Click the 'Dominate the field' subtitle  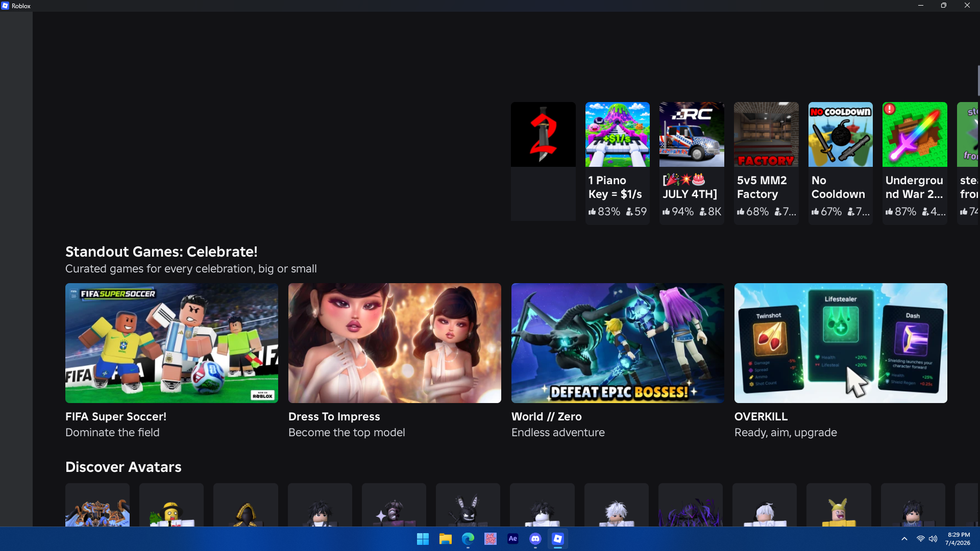pyautogui.click(x=112, y=433)
